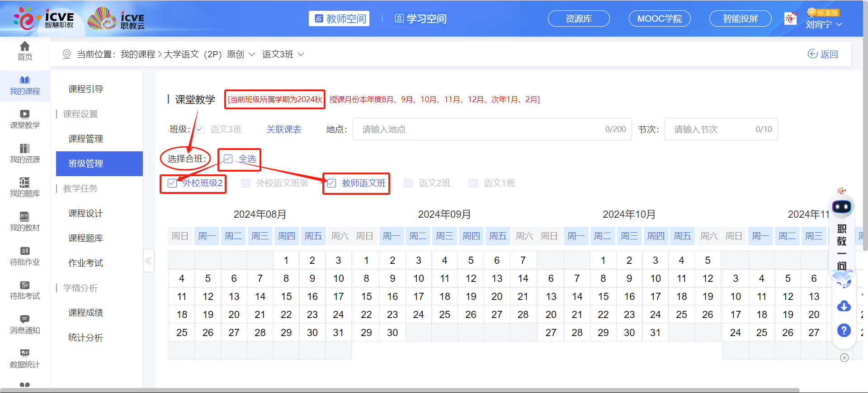Switch to 教师空间 tab
The image size is (868, 393).
[x=339, y=19]
